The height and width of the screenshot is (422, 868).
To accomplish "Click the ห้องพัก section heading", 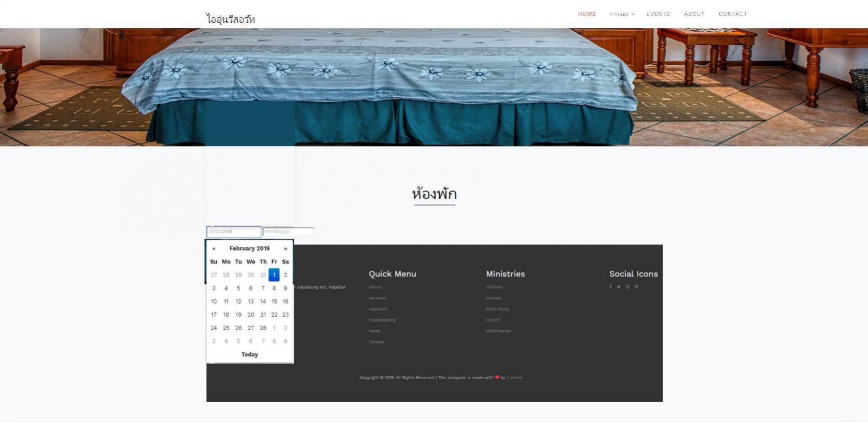I will (434, 194).
